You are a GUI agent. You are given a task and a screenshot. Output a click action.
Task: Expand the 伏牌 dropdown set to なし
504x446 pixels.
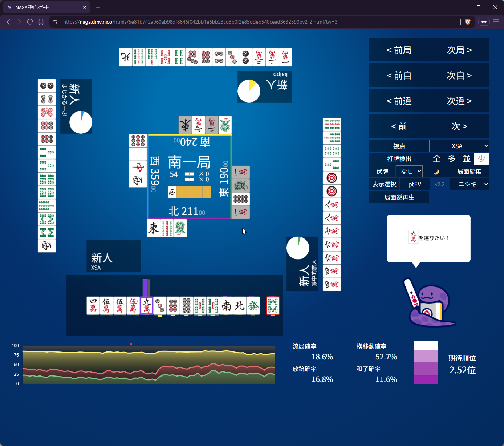pyautogui.click(x=409, y=172)
